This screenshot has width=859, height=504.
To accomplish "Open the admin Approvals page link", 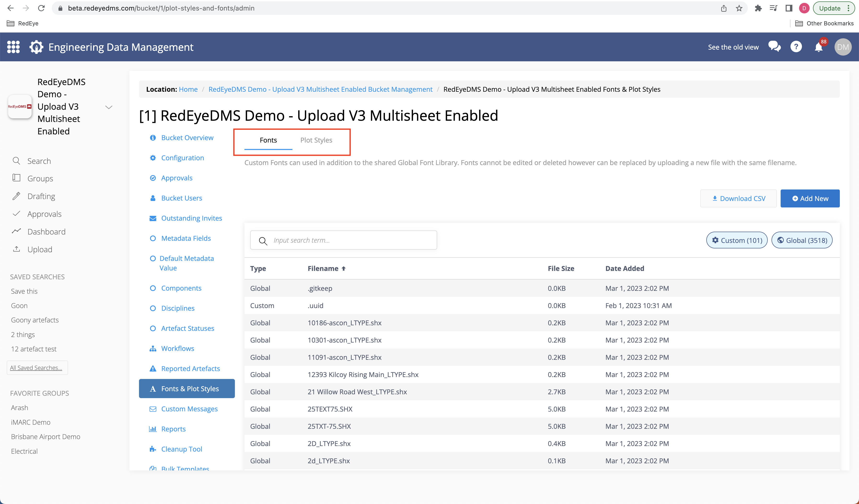I will click(177, 178).
